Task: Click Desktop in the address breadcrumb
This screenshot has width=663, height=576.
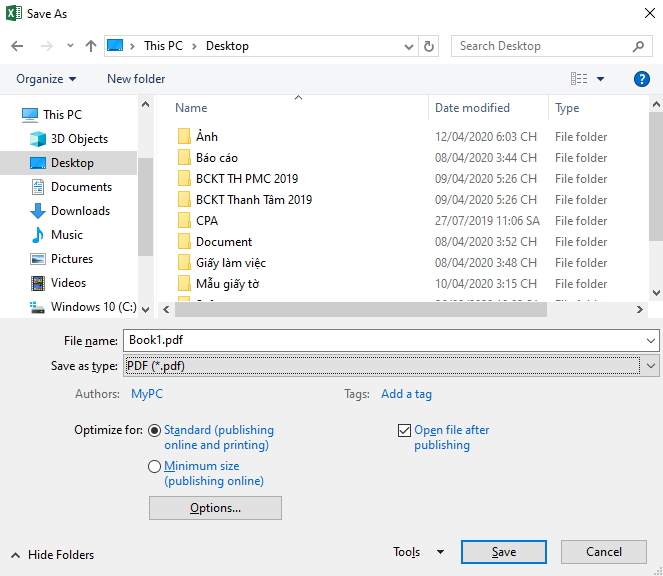Action: tap(227, 46)
